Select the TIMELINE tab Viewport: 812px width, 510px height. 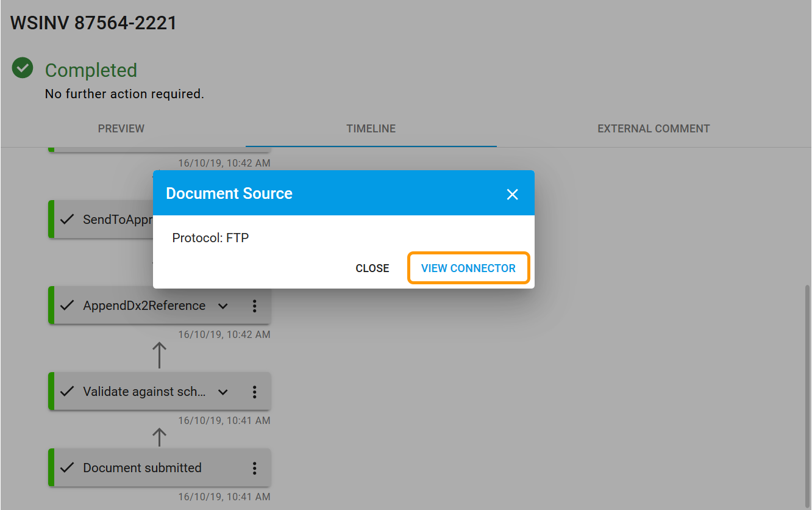(x=371, y=129)
